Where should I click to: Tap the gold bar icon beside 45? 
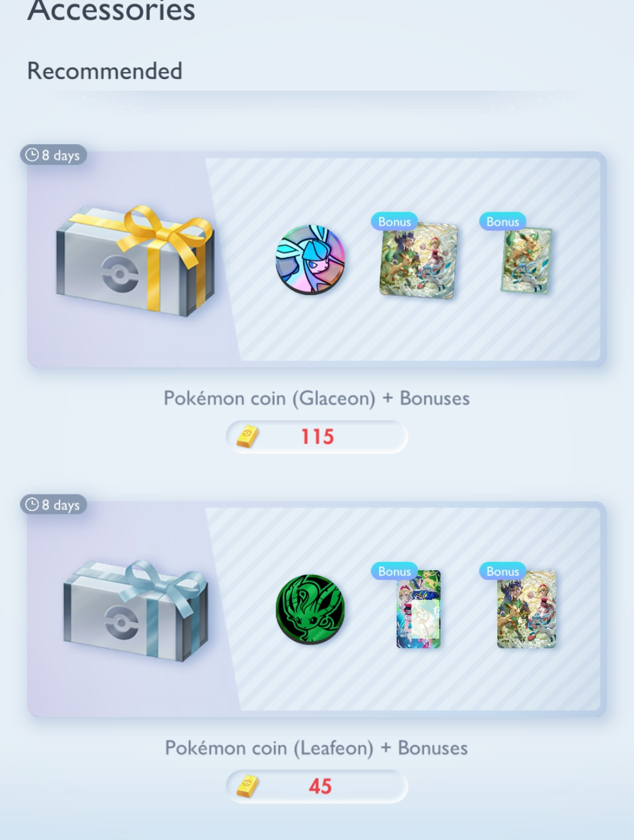(247, 786)
